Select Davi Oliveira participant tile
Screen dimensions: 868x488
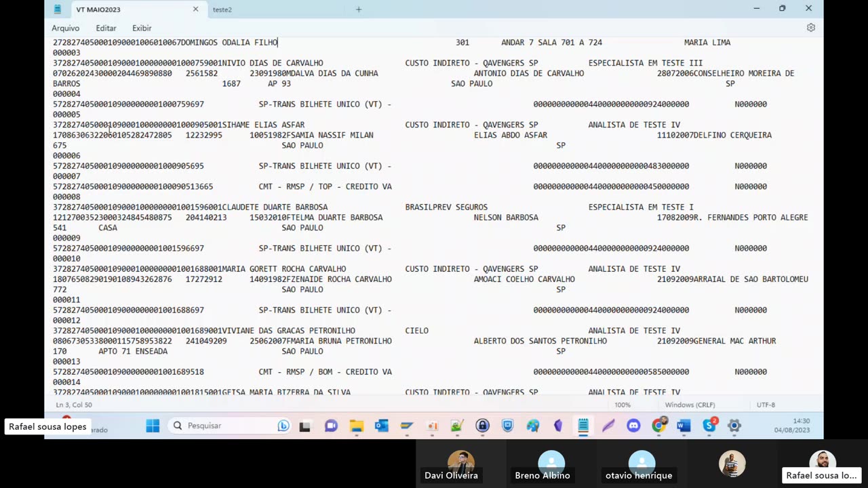point(461,464)
